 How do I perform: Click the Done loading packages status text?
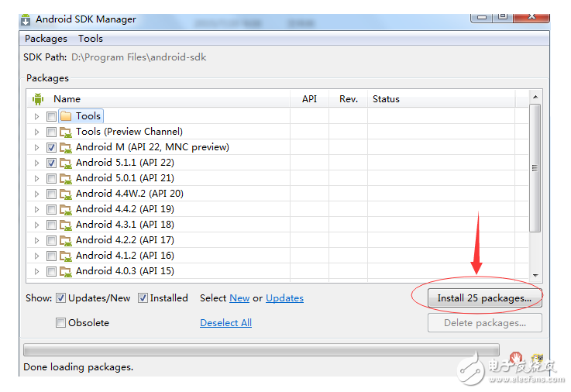click(x=78, y=367)
